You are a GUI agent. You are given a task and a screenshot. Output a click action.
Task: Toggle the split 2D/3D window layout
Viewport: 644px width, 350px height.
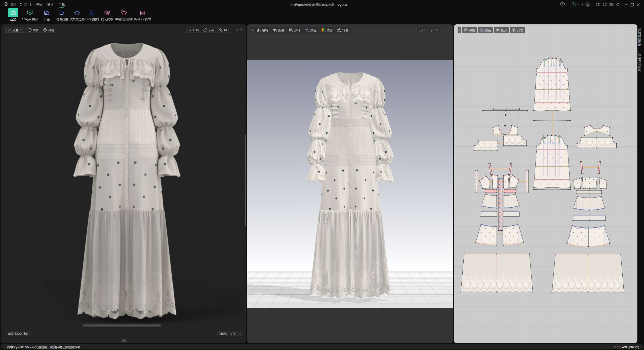[x=598, y=5]
